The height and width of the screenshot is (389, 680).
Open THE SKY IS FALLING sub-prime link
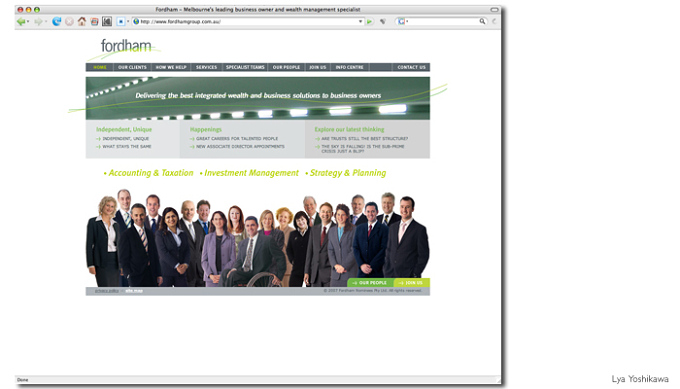[x=363, y=149]
